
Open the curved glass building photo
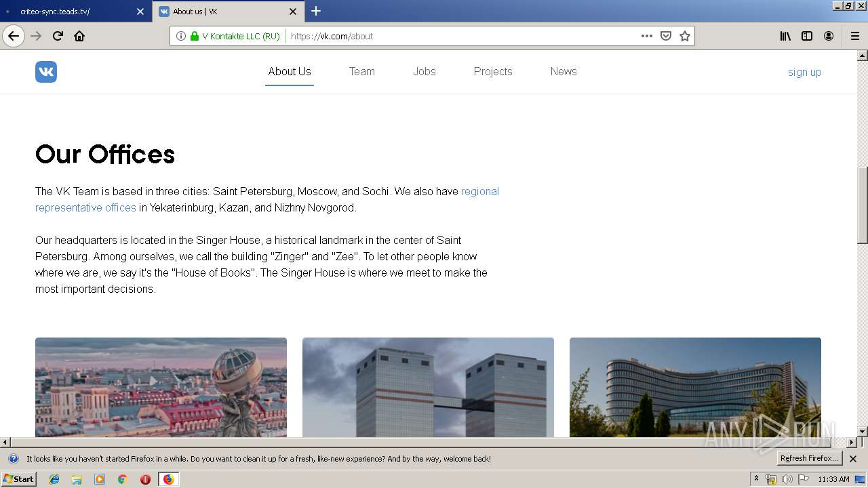[695, 388]
